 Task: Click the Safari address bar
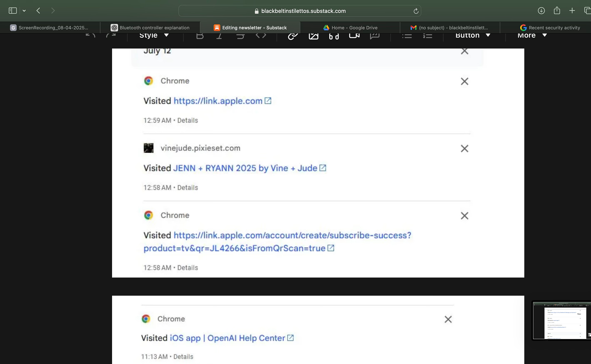pos(299,11)
